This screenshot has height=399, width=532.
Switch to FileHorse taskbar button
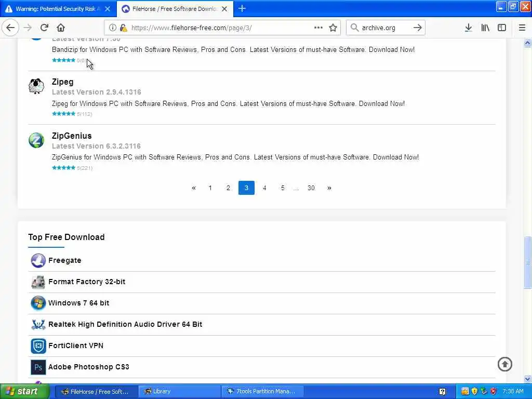(96, 392)
